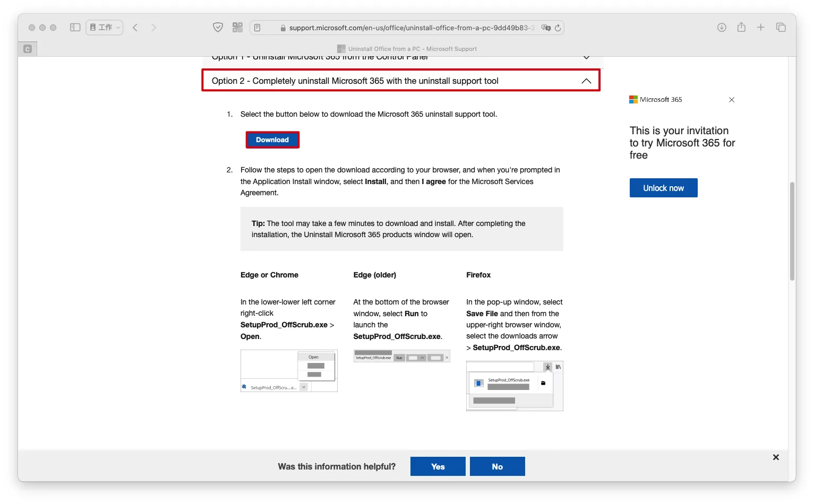Select the pinned tab labeled C
814x504 pixels.
[28, 49]
